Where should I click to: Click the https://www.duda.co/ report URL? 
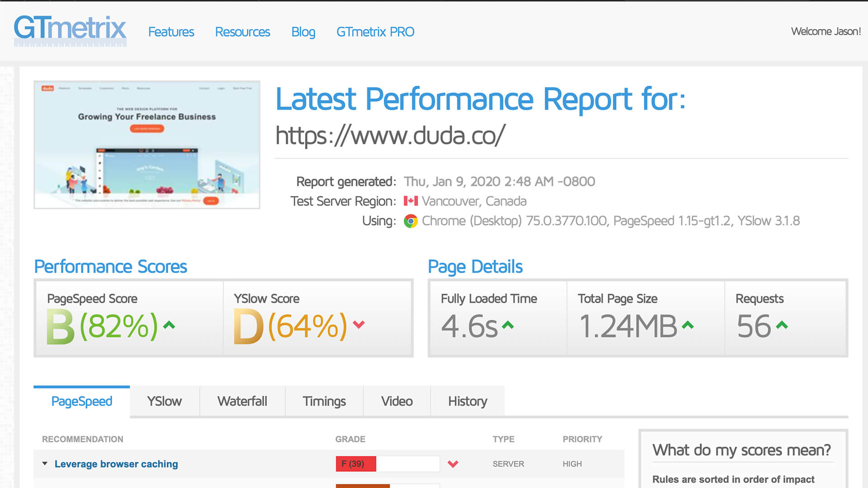coord(390,135)
